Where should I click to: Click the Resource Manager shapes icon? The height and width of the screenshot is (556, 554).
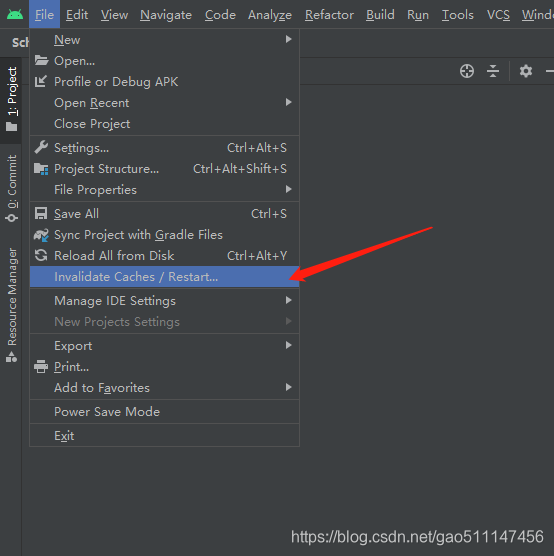pos(11,357)
